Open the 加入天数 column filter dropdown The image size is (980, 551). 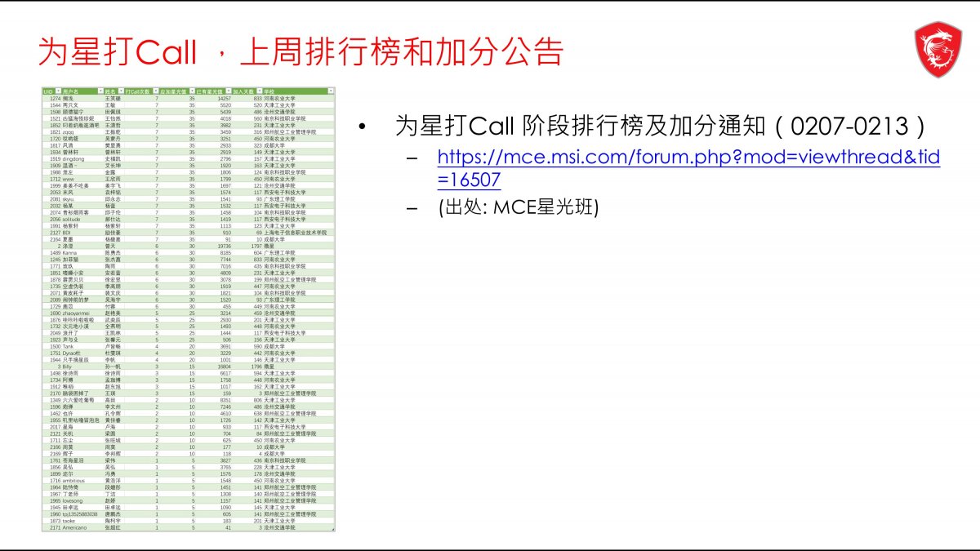point(260,91)
